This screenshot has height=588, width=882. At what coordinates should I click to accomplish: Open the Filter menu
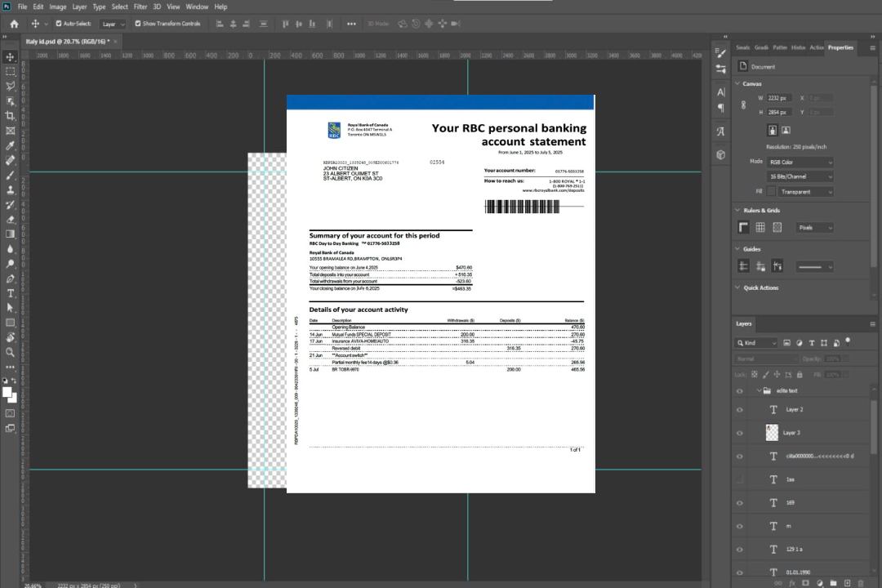[140, 7]
